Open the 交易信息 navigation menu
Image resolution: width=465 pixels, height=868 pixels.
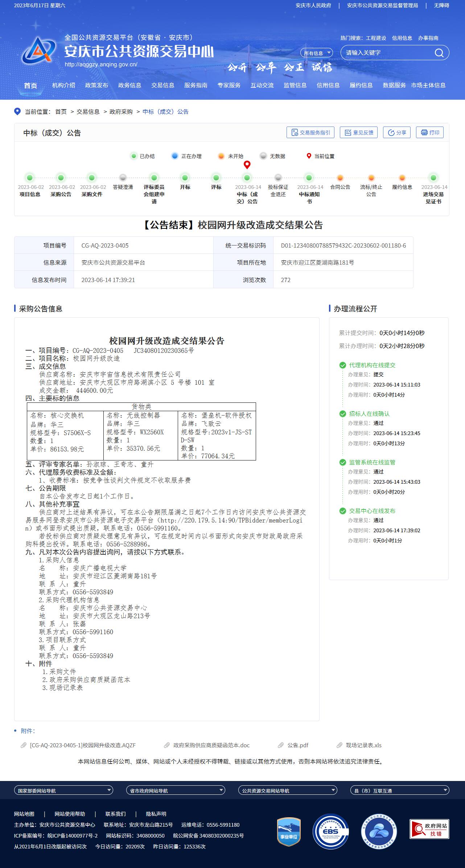[162, 85]
